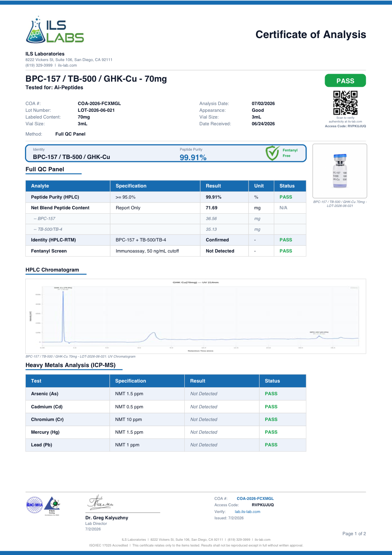Select the 'Full QC Panel' method value

[71, 134]
